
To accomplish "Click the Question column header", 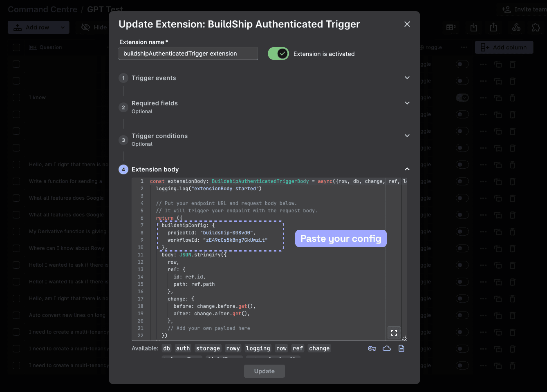I will (51, 47).
